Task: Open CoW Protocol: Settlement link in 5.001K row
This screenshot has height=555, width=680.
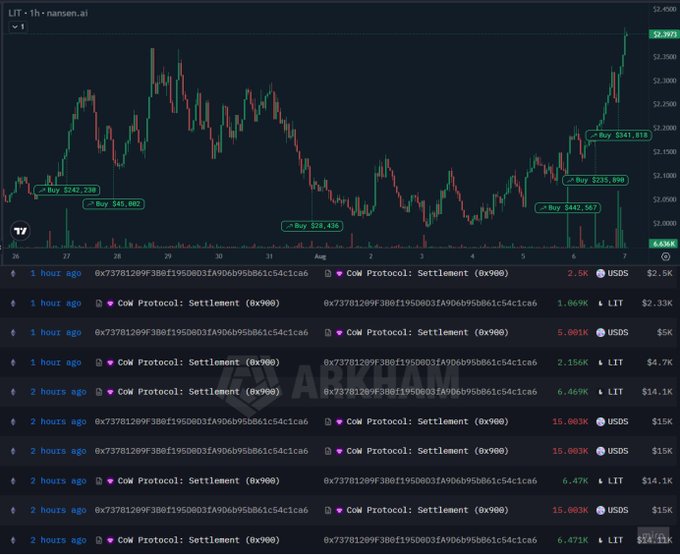Action: pyautogui.click(x=427, y=333)
